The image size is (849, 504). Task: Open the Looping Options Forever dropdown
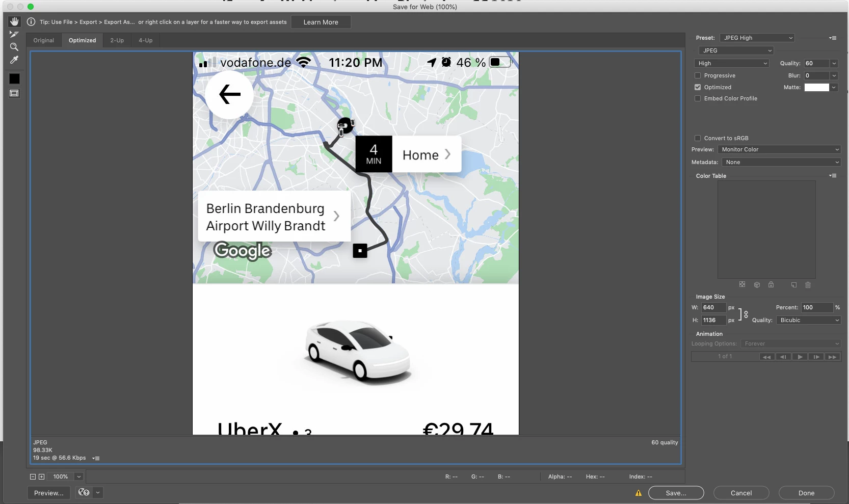pos(790,343)
